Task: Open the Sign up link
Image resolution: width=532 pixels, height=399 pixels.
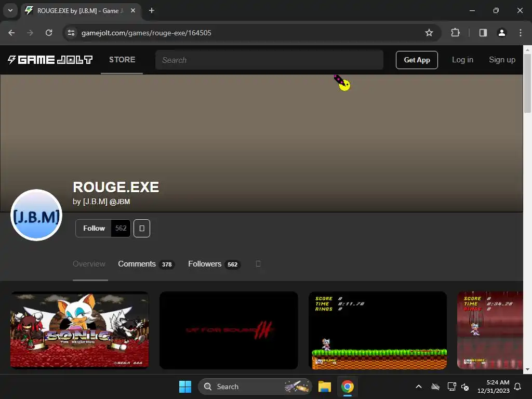Action: (x=502, y=60)
